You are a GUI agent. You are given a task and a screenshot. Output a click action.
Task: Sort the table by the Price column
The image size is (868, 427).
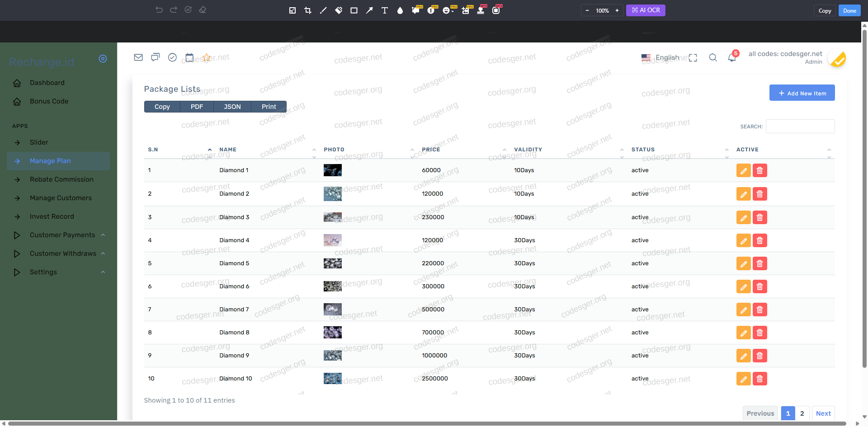(x=431, y=150)
